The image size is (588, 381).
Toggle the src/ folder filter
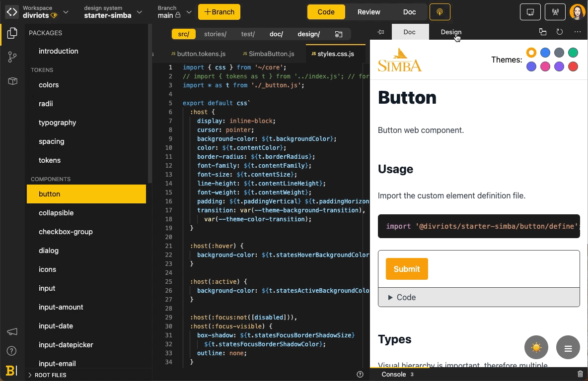tap(183, 34)
